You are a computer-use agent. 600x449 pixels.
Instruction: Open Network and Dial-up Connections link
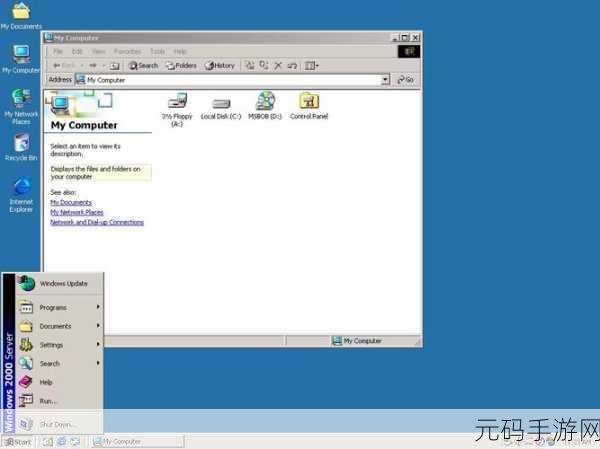[97, 222]
